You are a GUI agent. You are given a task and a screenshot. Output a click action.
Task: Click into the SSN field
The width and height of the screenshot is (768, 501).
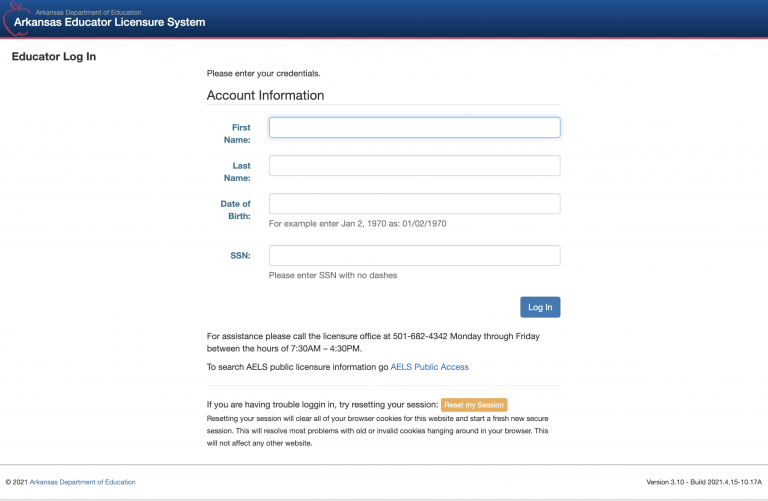414,256
